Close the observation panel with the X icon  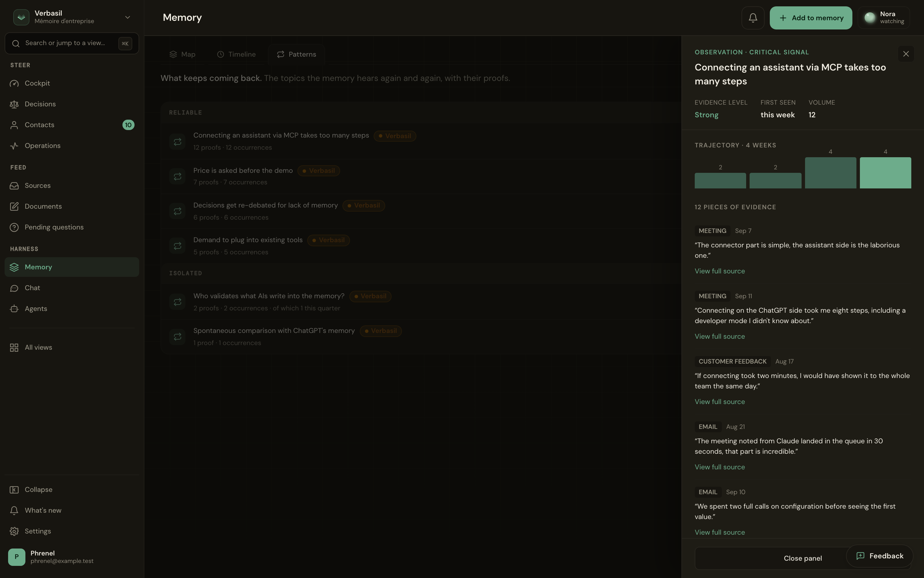906,54
